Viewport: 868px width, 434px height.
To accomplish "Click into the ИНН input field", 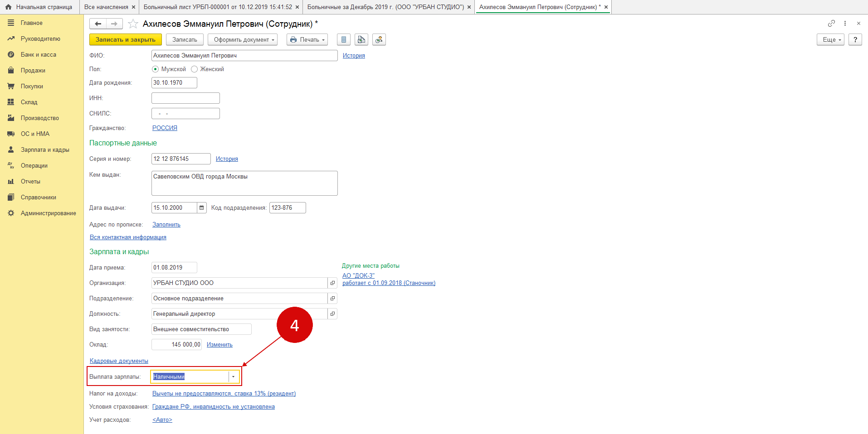I will tap(185, 98).
